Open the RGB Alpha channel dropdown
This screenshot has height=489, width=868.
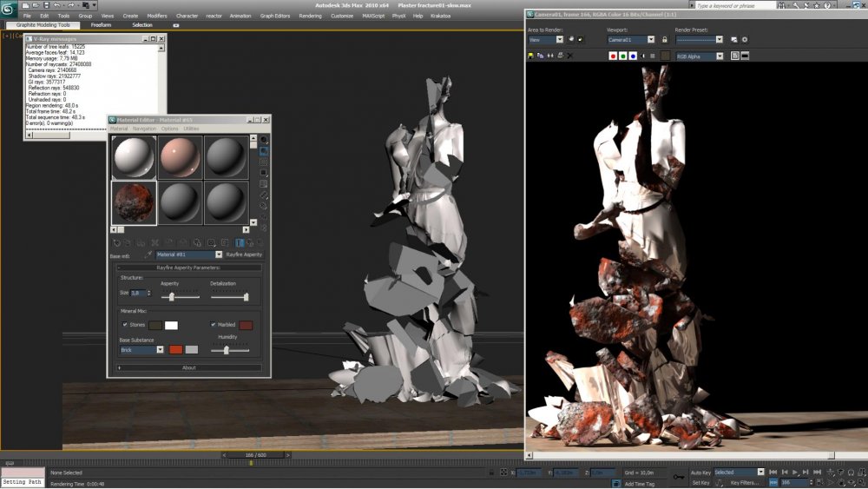tap(719, 56)
